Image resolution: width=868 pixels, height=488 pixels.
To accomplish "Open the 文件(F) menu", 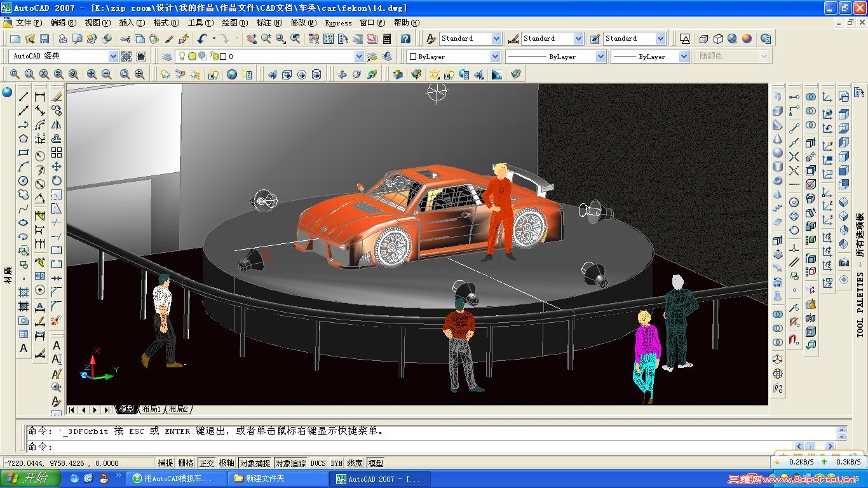I will click(x=31, y=23).
